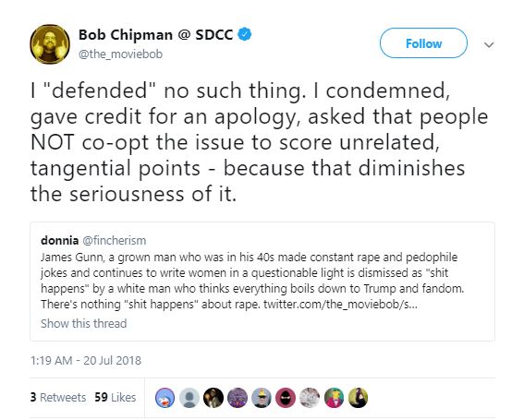Open the gray default silhouette liker avatar
524x420 pixels.
click(x=189, y=398)
